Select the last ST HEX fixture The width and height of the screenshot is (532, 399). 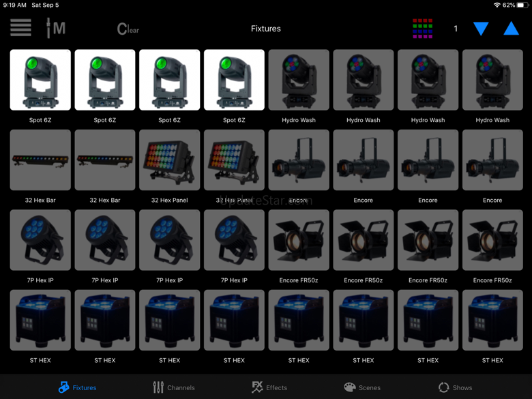492,321
